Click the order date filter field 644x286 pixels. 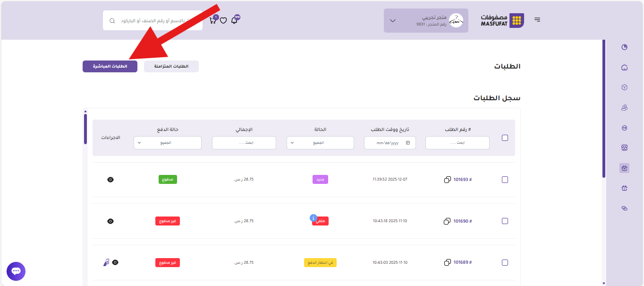click(x=390, y=143)
